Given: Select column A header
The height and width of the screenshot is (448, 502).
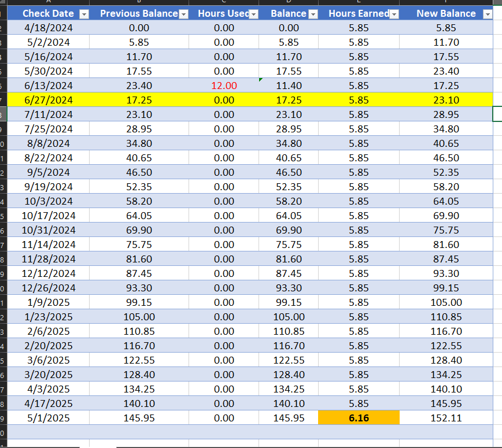Looking at the screenshot, I should pos(48,3).
